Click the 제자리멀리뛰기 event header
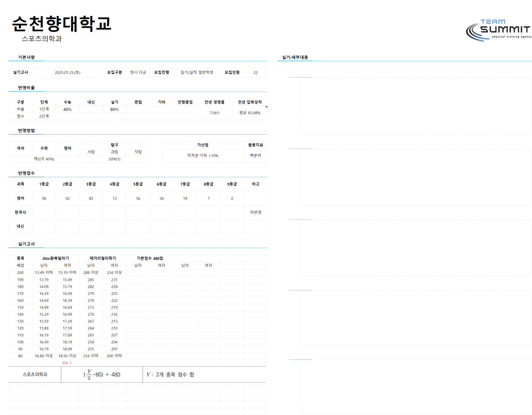 (x=103, y=258)
